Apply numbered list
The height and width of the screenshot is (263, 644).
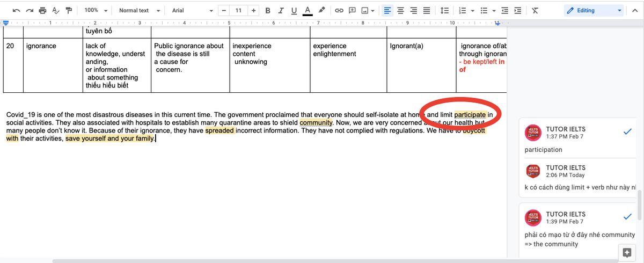(x=463, y=10)
